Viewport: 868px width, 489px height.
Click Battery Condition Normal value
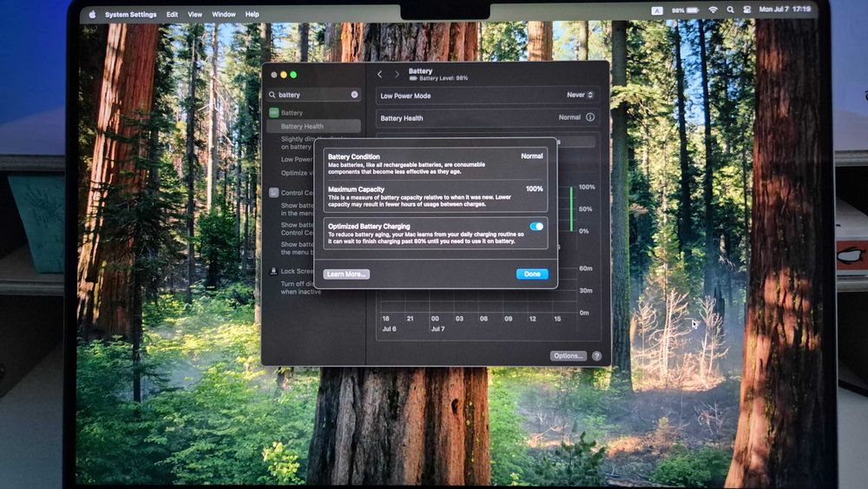tap(531, 156)
